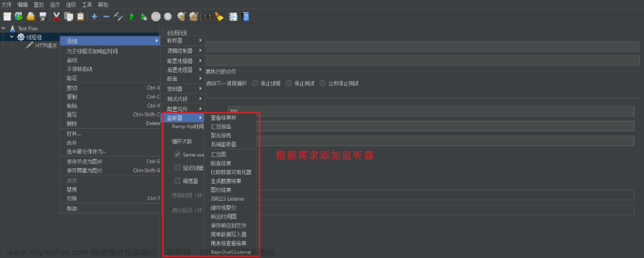Click the blue plus Expand All icon

coord(95,17)
